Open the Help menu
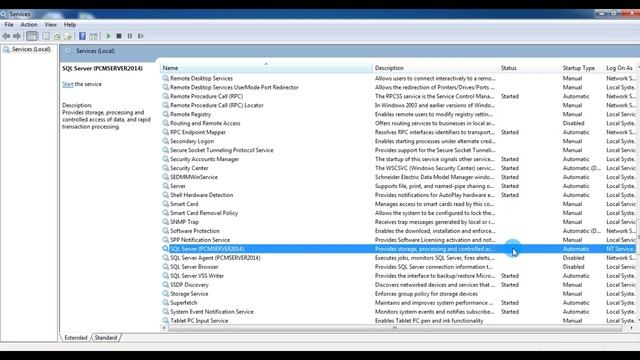 [70, 24]
